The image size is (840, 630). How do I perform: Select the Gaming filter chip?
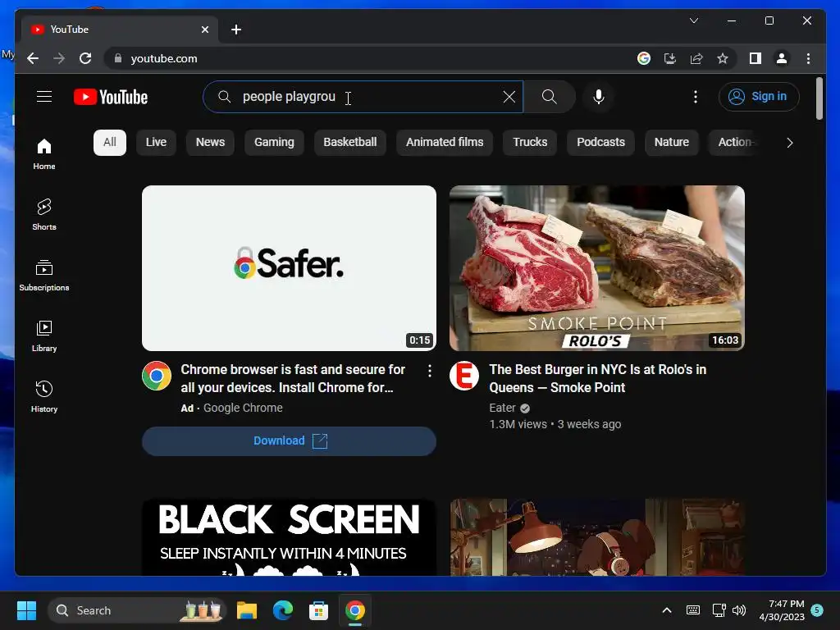coord(274,143)
